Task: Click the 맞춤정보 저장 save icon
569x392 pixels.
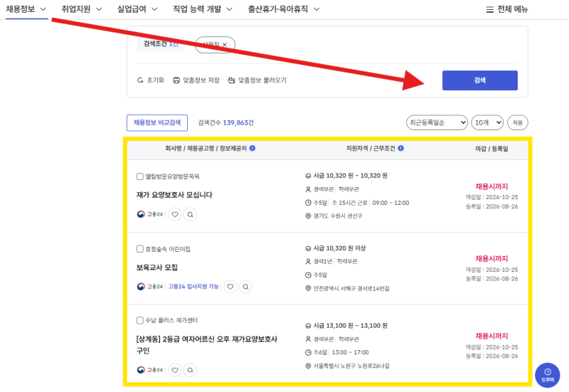Action: 176,80
